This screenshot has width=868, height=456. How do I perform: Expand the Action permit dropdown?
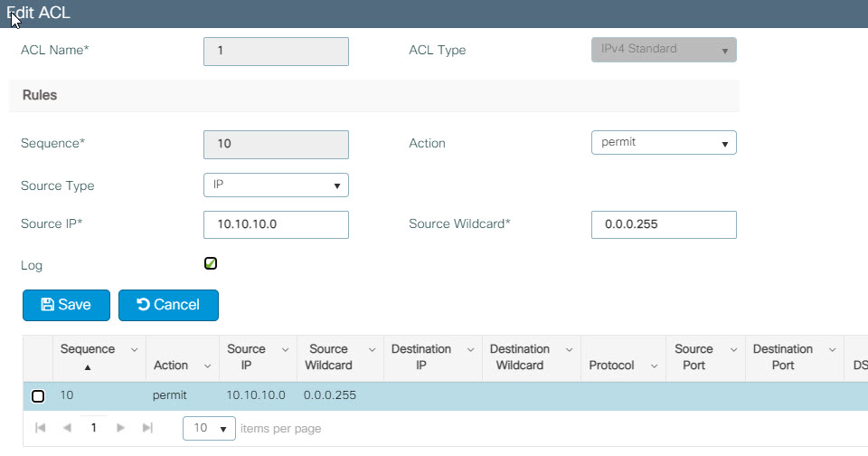click(664, 142)
